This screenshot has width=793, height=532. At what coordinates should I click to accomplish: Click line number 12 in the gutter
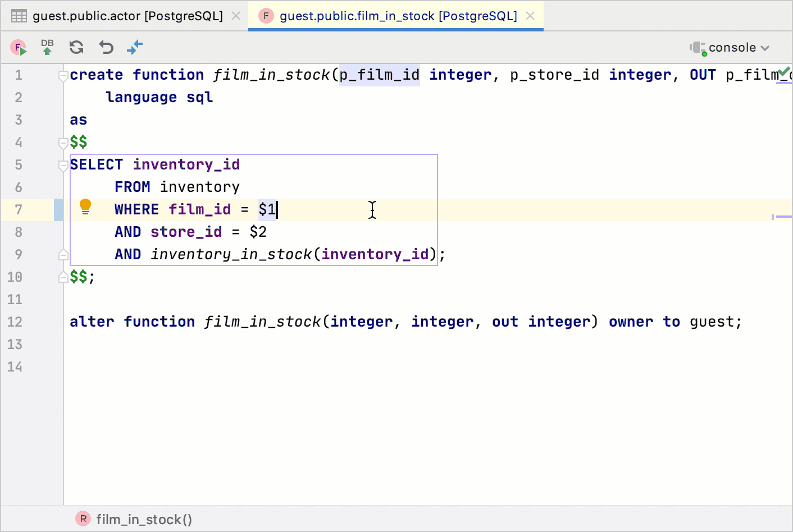pyautogui.click(x=15, y=322)
